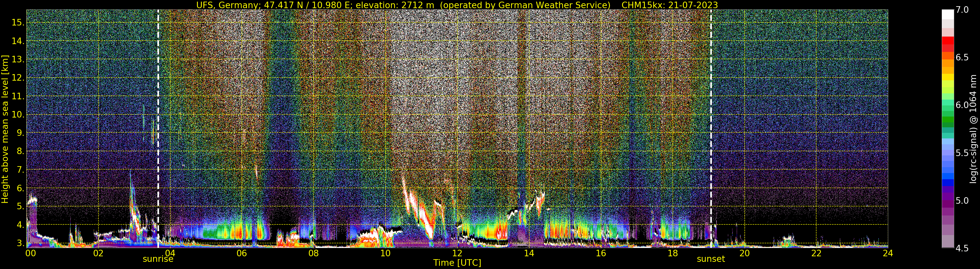The image size is (980, 269).
Task: Click the "15." height axis tick label
Action: point(18,23)
